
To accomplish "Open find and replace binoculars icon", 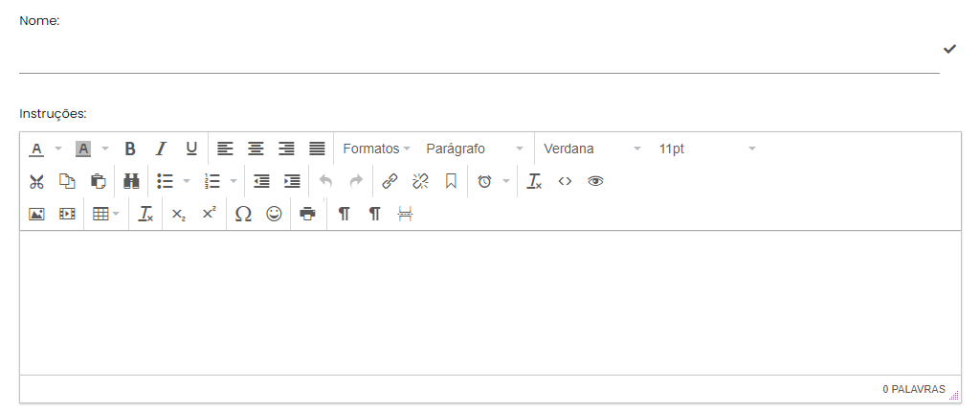I will pos(131,182).
